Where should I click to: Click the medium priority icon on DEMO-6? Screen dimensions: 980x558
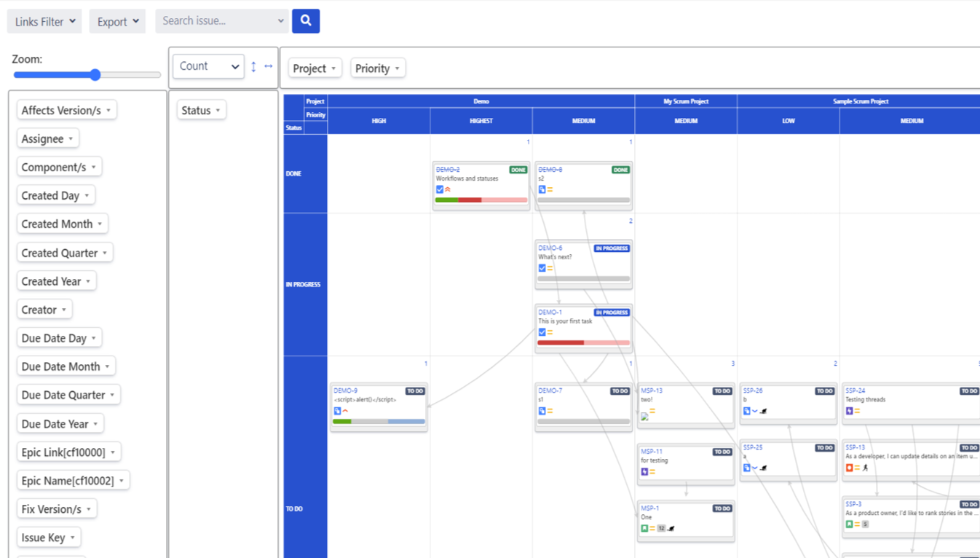pos(550,268)
